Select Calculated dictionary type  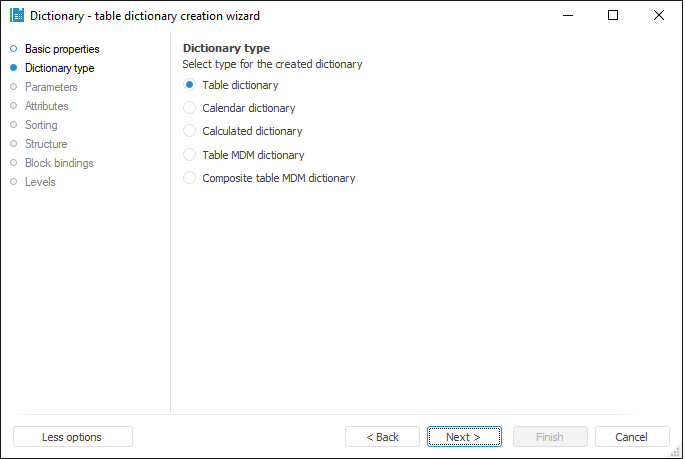point(190,131)
